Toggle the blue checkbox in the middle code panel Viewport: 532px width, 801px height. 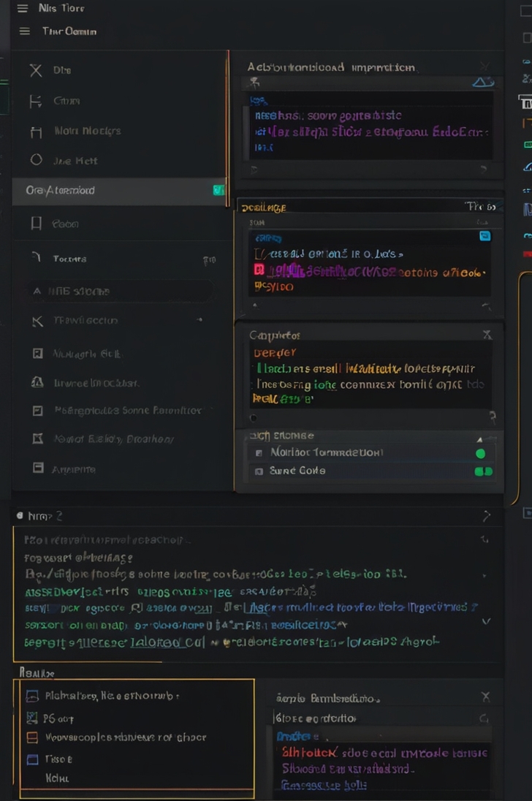[x=484, y=236]
